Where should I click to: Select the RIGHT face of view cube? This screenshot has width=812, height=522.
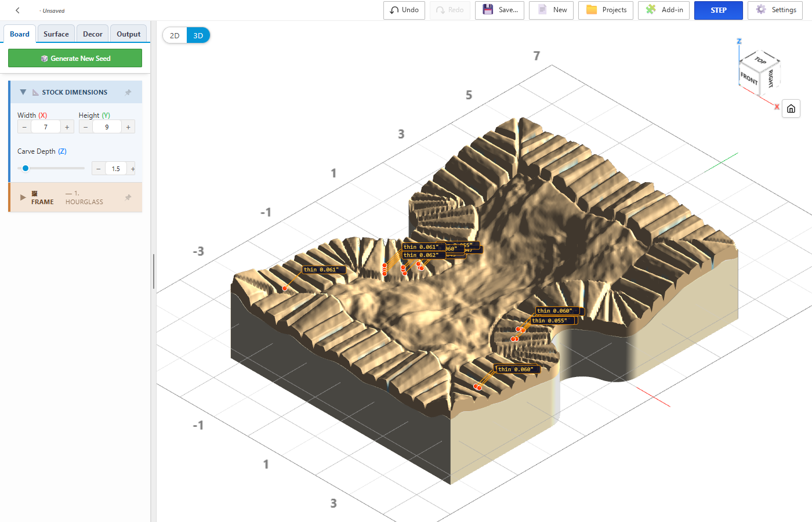[x=770, y=78]
